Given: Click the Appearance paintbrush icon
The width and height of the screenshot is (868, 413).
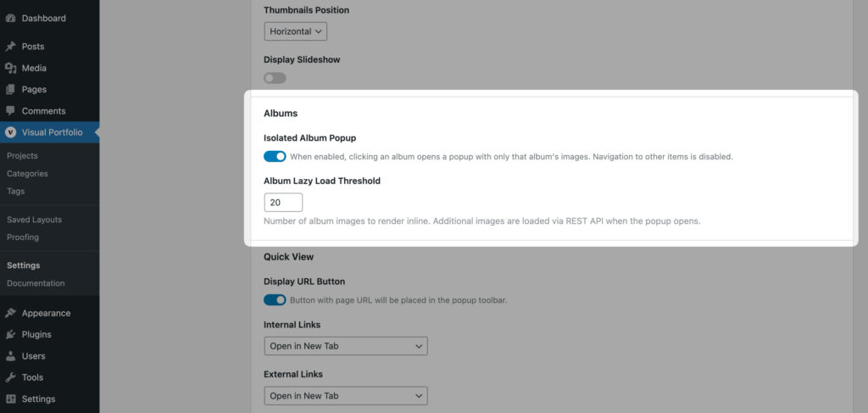Looking at the screenshot, I should 11,313.
